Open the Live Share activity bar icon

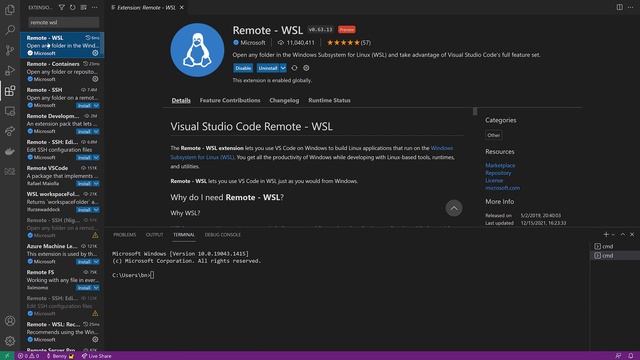point(10,131)
